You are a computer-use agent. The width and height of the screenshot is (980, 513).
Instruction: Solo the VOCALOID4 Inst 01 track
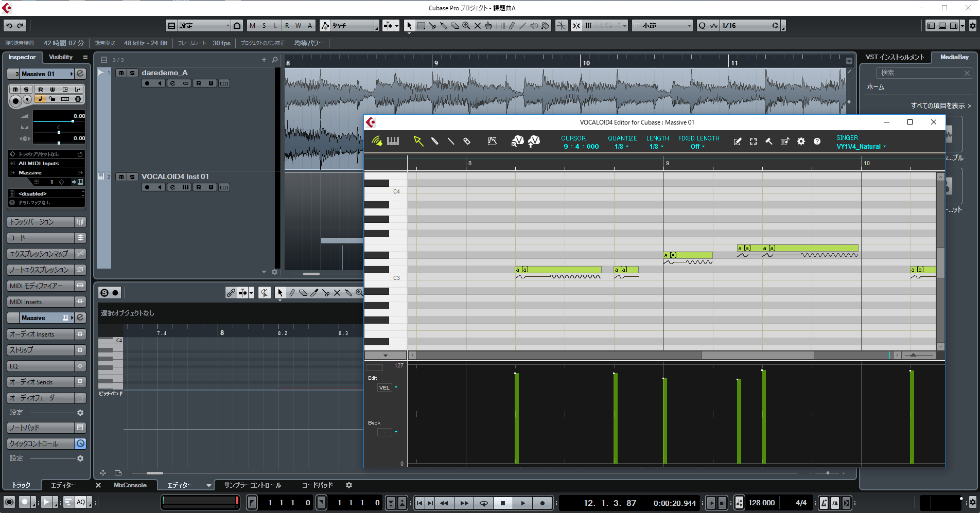(132, 177)
